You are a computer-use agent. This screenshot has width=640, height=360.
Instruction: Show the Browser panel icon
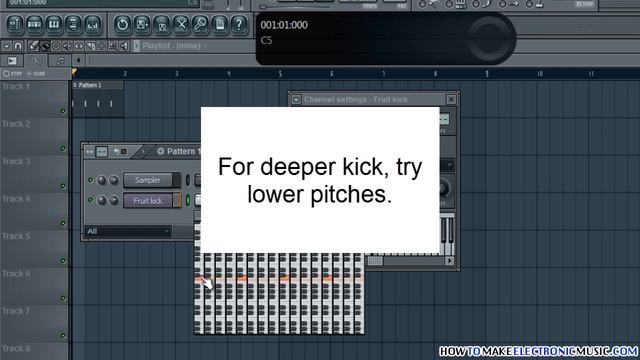pos(73,24)
